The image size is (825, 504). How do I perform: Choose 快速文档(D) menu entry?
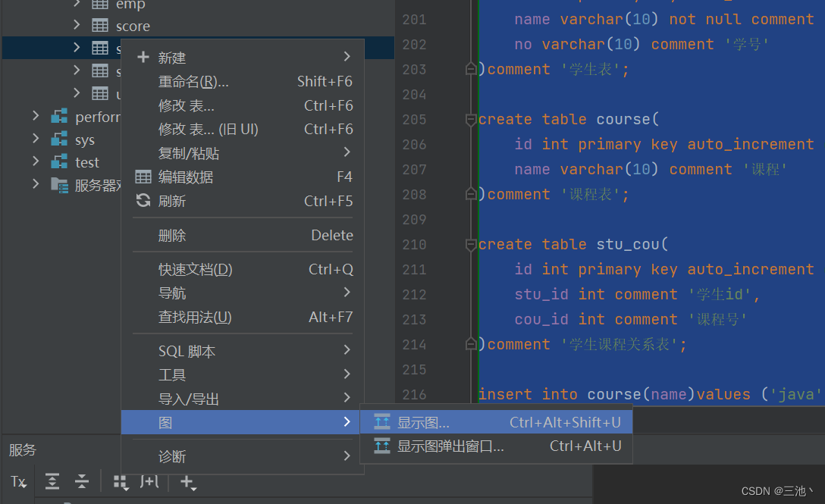coord(243,269)
